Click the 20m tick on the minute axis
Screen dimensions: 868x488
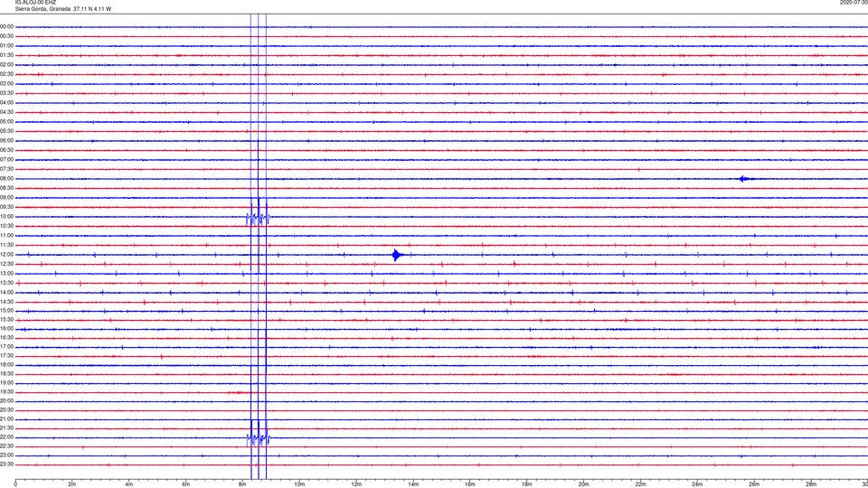pyautogui.click(x=583, y=484)
